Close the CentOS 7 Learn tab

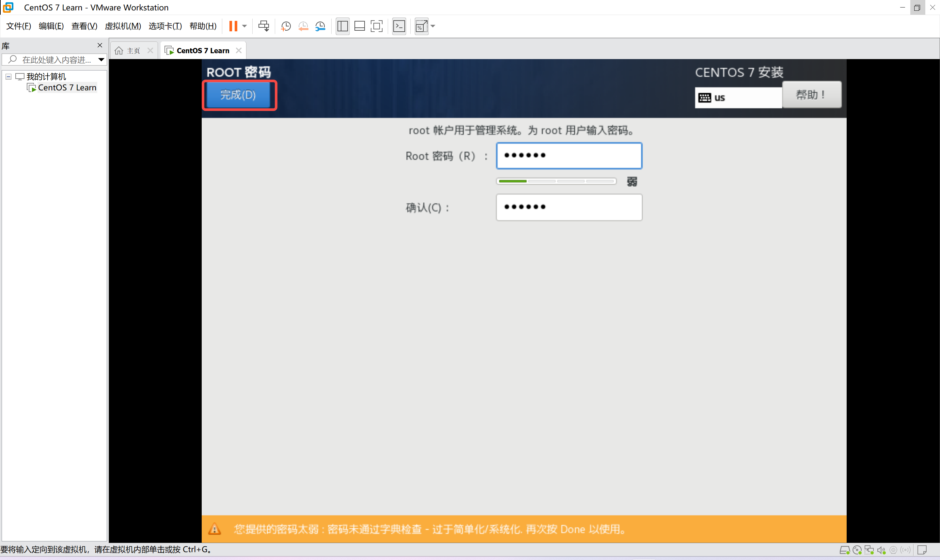(239, 51)
